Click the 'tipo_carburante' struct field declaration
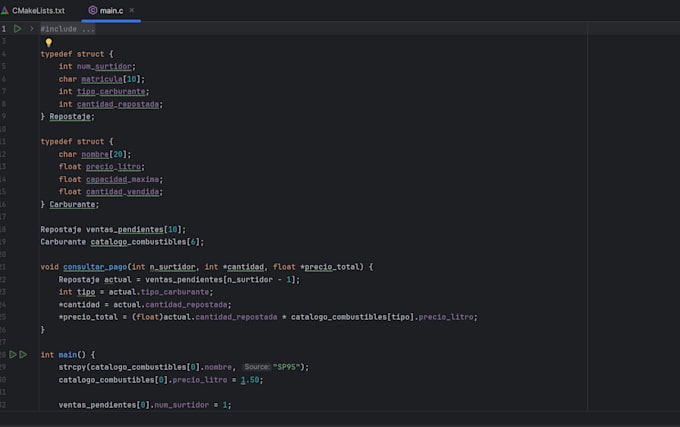 coord(111,91)
